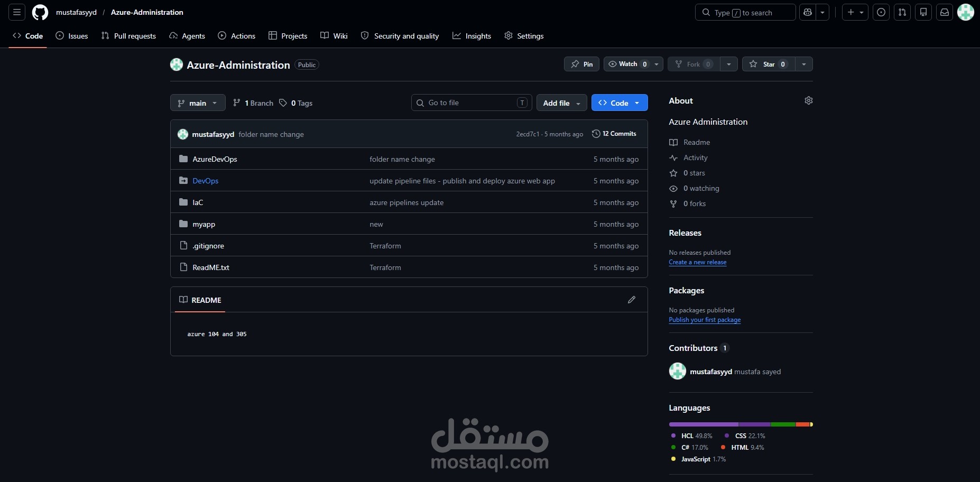Open the 0 watching link
980x482 pixels.
[694, 188]
